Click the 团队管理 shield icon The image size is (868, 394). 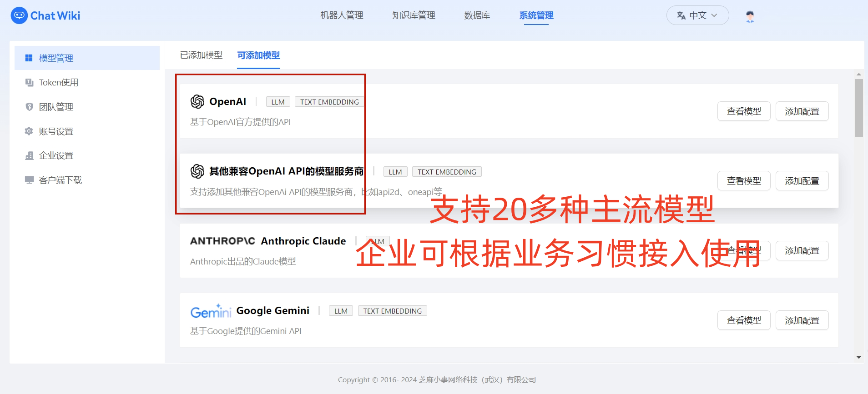pos(29,107)
